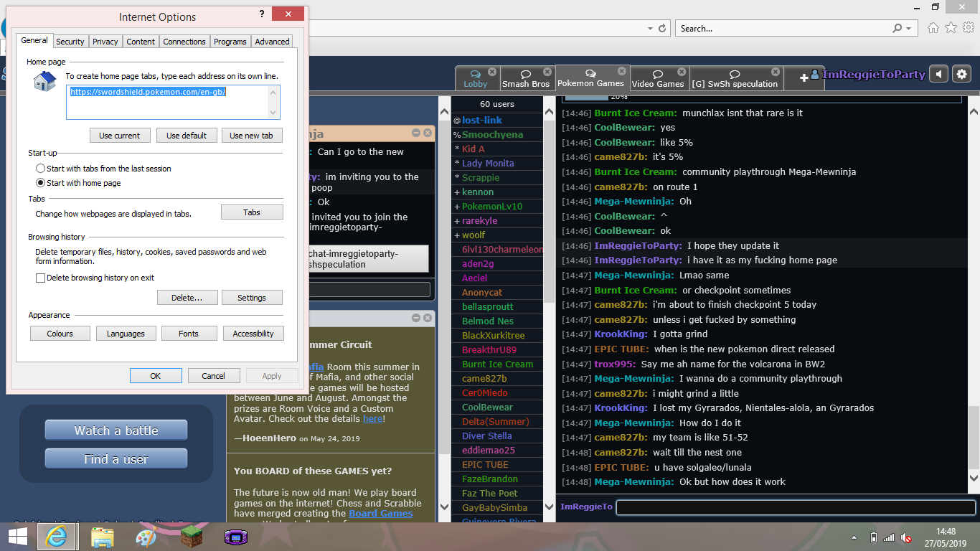
Task: Check the battery status tray icon
Action: click(873, 537)
